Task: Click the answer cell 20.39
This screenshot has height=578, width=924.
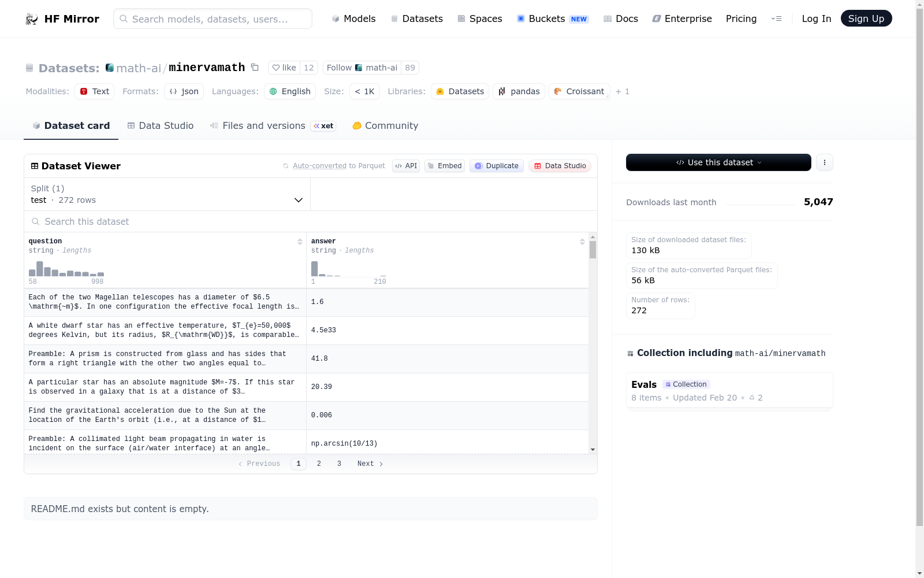Action: (x=448, y=387)
